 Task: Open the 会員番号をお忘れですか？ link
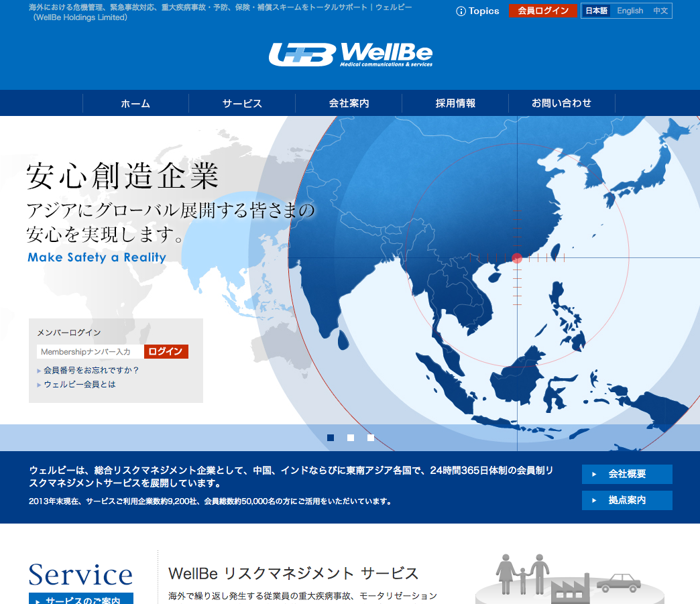point(91,370)
